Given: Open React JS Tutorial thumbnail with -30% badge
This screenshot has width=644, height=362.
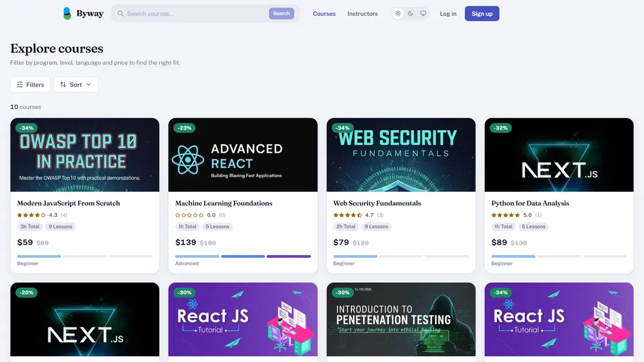Looking at the screenshot, I should coord(243,319).
